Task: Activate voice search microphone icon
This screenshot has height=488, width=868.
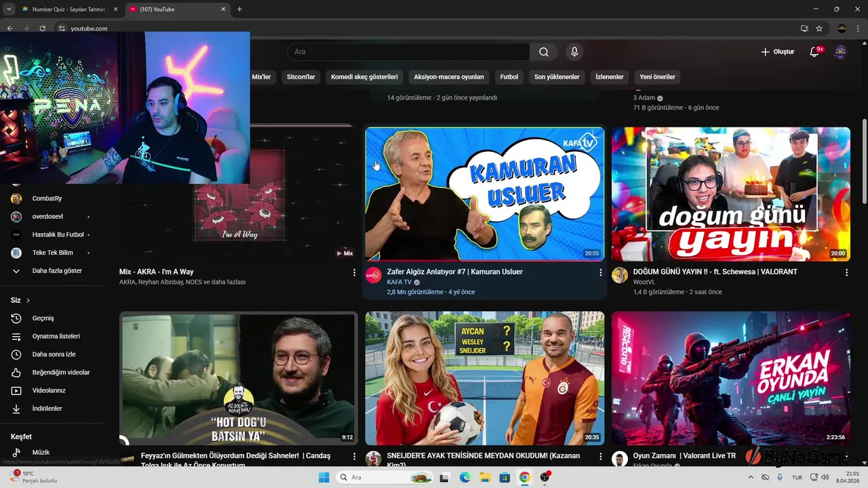Action: click(574, 52)
